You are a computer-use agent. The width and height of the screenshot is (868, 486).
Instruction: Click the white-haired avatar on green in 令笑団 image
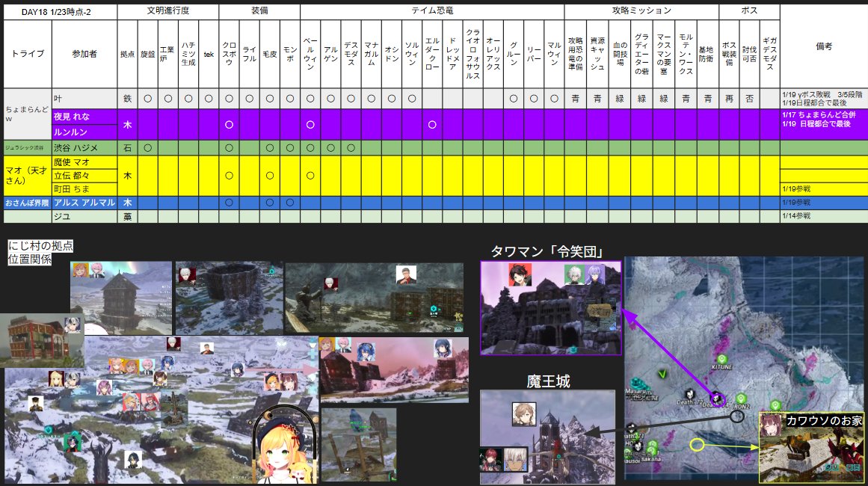click(575, 275)
